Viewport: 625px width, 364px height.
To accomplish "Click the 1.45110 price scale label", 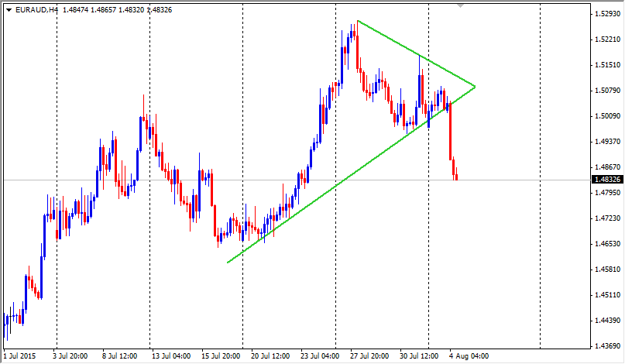I will [607, 295].
